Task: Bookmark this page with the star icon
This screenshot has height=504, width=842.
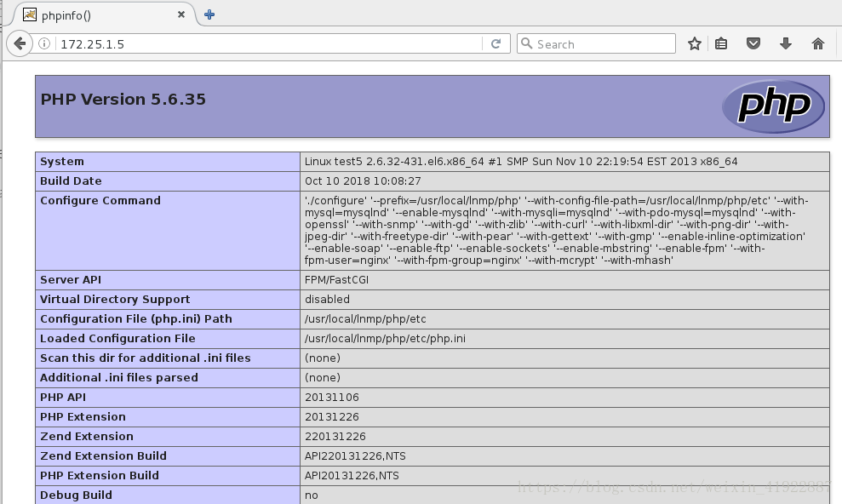Action: coord(695,43)
